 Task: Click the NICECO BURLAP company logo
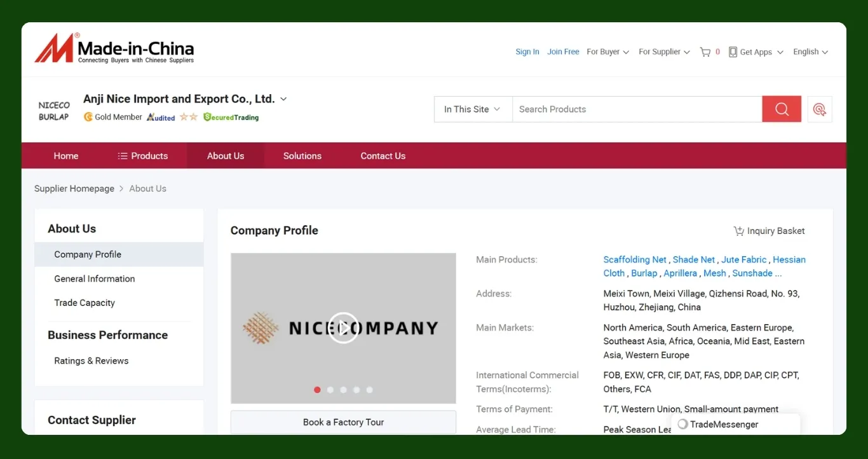coord(54,111)
